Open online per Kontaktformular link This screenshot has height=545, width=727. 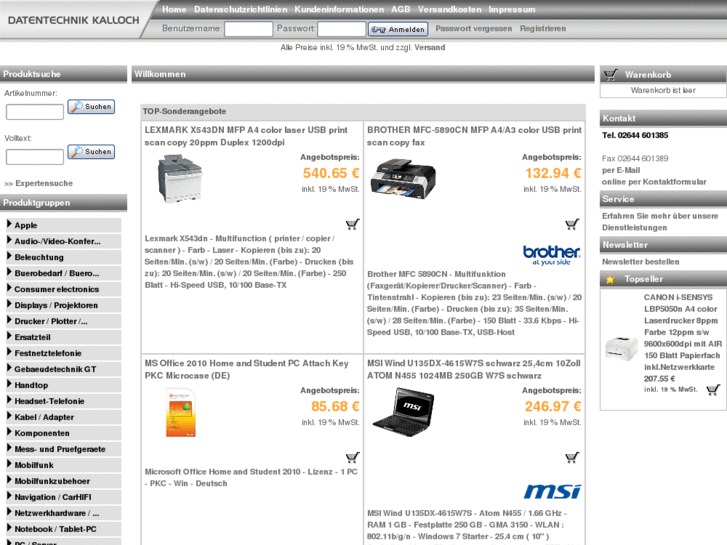(x=654, y=182)
